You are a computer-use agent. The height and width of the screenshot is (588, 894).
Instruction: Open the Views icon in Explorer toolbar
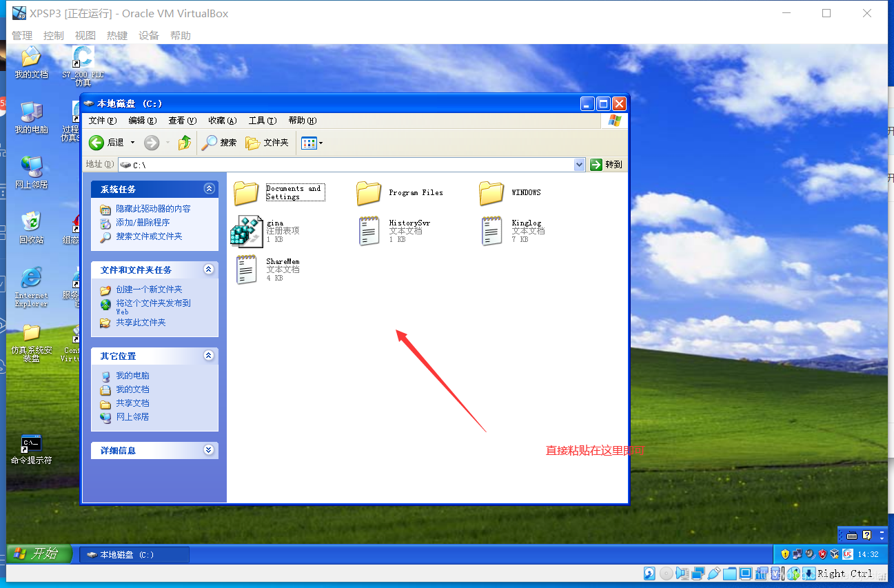[x=309, y=143]
